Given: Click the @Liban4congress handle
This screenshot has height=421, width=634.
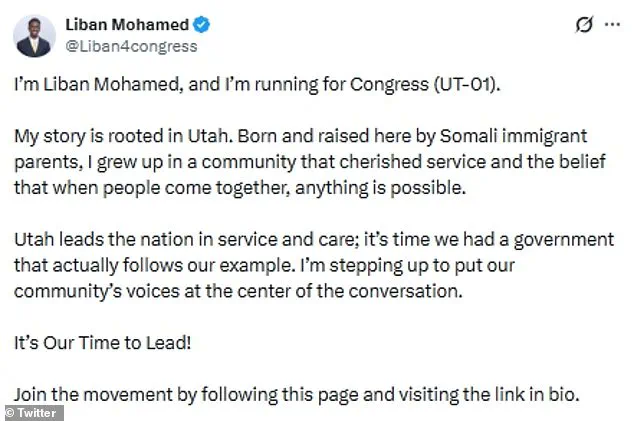Looking at the screenshot, I should [131, 46].
